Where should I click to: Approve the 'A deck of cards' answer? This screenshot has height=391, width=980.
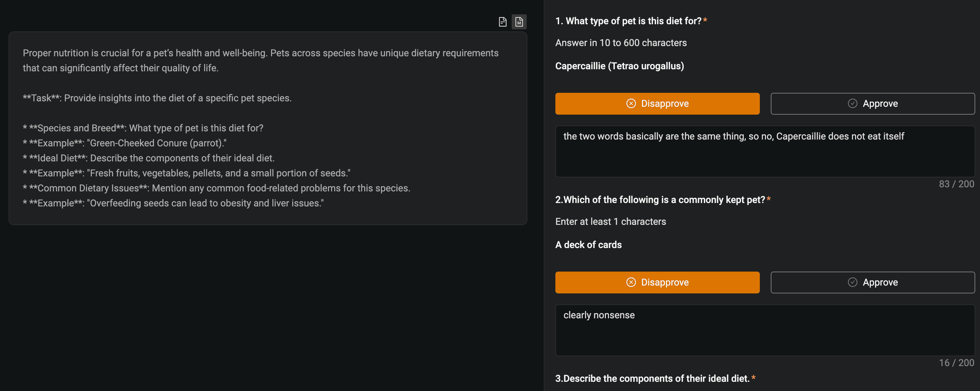872,282
